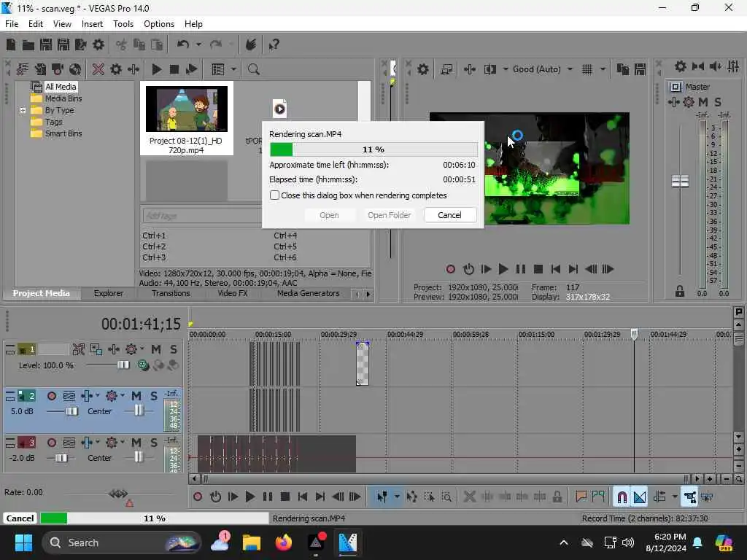The width and height of the screenshot is (747, 560).
Task: Solo video track 1
Action: coord(174,349)
